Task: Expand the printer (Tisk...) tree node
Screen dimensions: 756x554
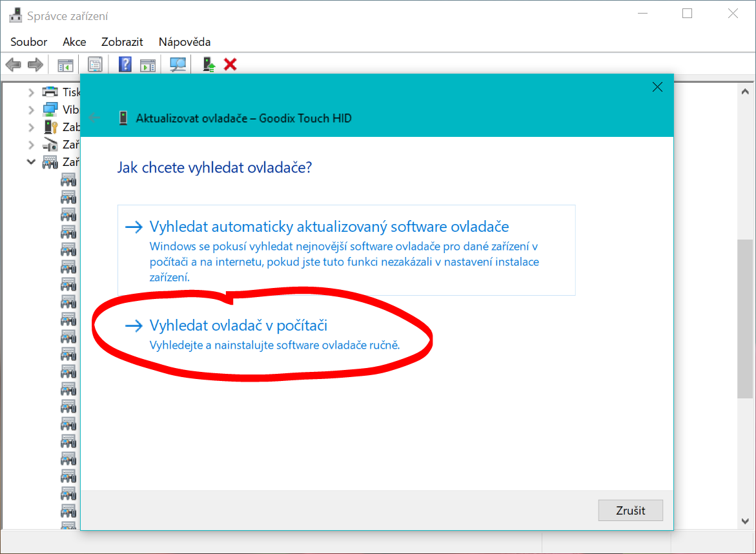Action: (x=31, y=92)
